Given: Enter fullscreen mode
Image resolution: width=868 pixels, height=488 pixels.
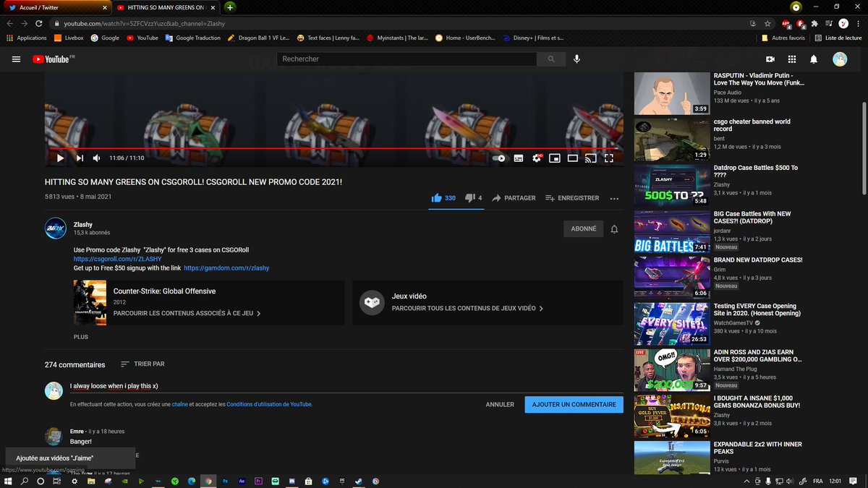Looking at the screenshot, I should pyautogui.click(x=609, y=158).
